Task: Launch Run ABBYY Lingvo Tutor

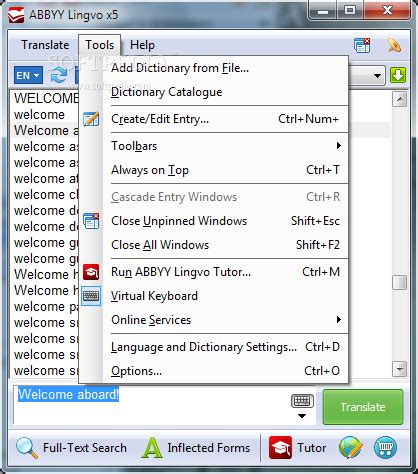Action: 213,272
